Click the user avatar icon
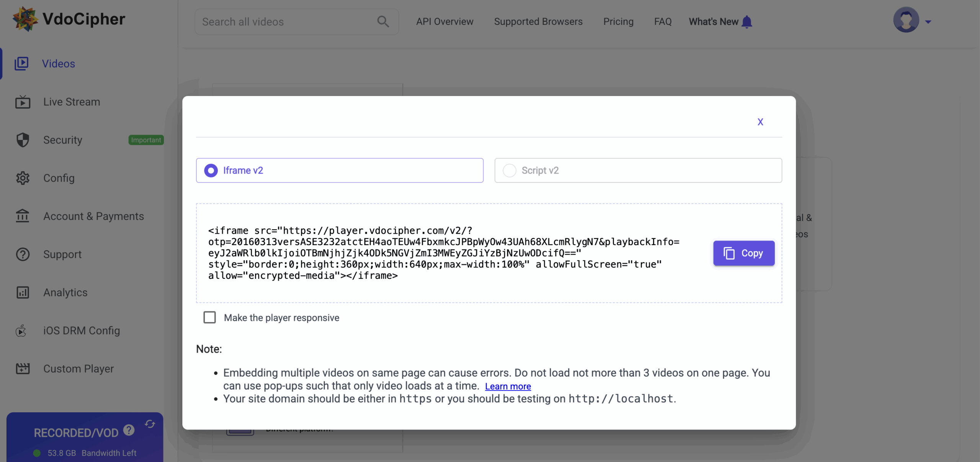The height and width of the screenshot is (462, 980). tap(906, 20)
